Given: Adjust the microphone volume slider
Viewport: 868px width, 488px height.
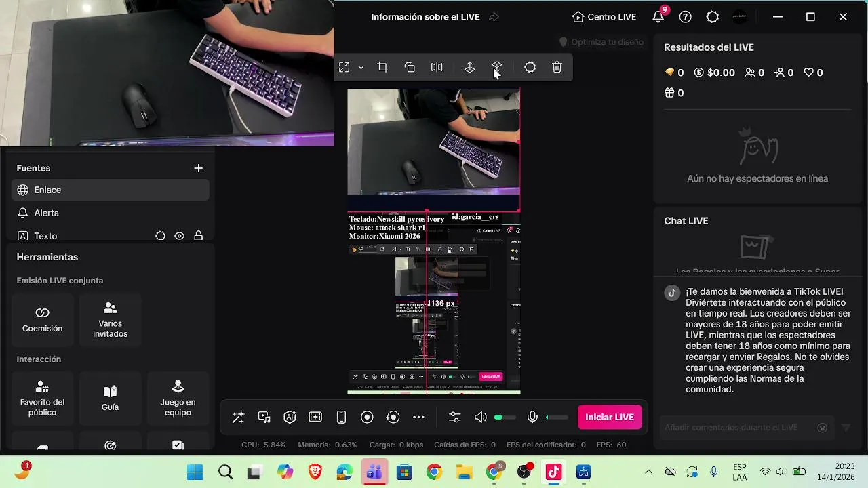Looking at the screenshot, I should click(x=557, y=418).
